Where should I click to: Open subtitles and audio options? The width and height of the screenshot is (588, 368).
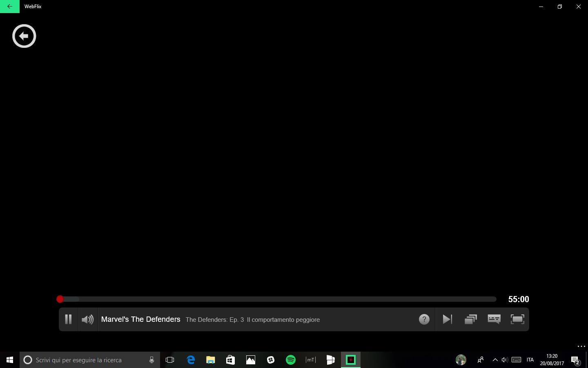(x=494, y=319)
